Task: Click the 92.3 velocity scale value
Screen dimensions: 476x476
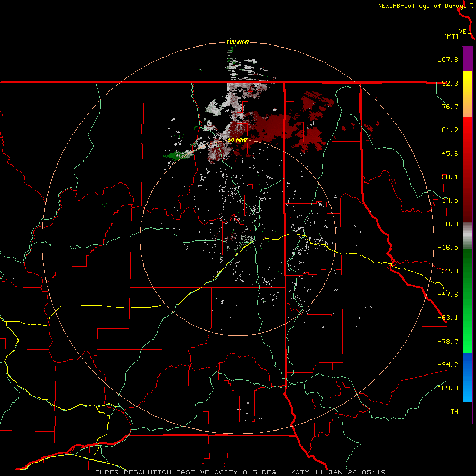Action: coord(450,83)
